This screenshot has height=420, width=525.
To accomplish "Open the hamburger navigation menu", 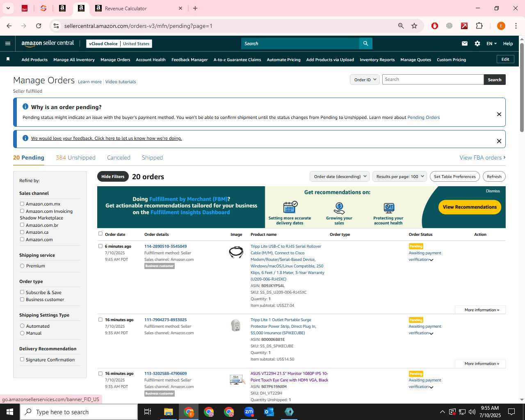I will coord(8,43).
